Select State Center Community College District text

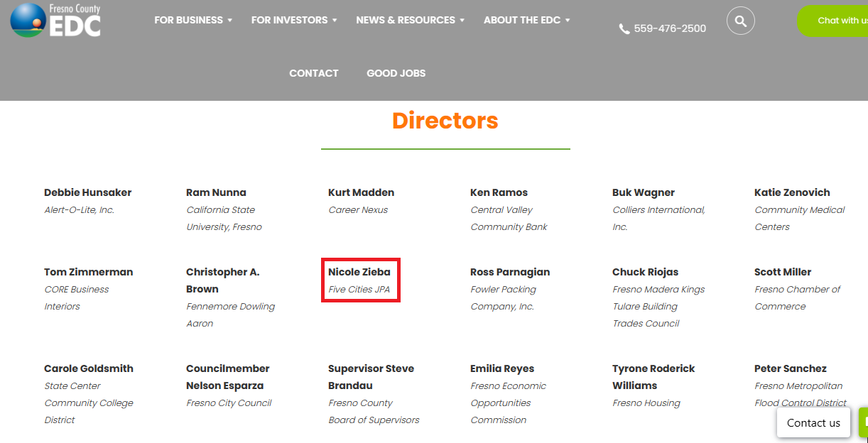coord(89,403)
